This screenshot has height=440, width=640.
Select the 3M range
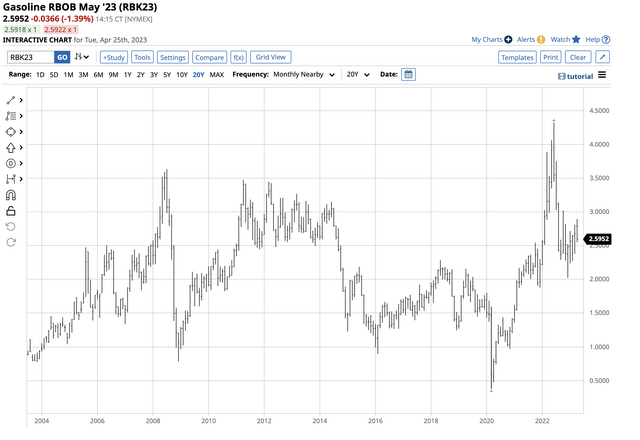tap(83, 75)
